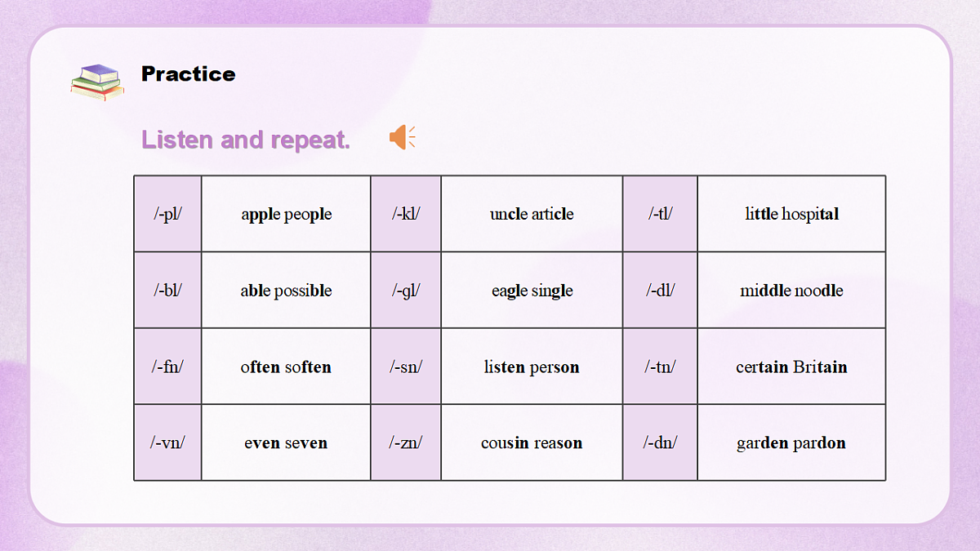Image resolution: width=980 pixels, height=551 pixels.
Task: Select the /-kl/ sound cell
Action: pos(406,214)
